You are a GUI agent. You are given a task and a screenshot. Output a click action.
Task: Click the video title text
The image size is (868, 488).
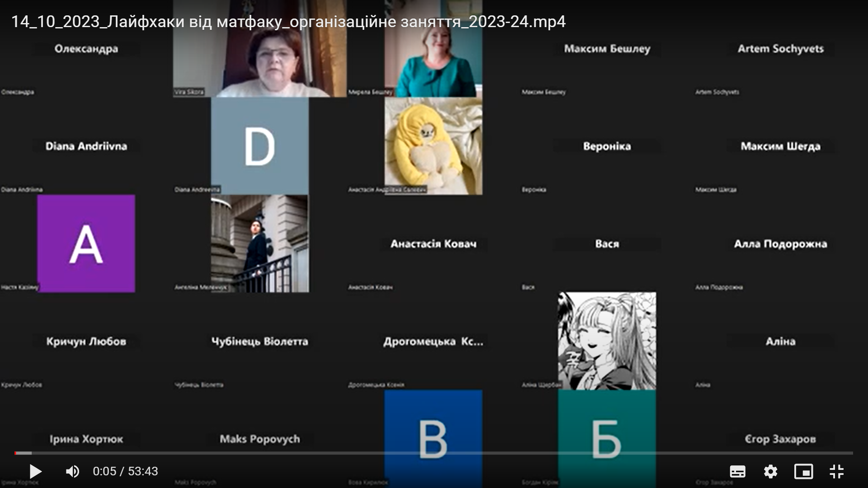pos(288,22)
